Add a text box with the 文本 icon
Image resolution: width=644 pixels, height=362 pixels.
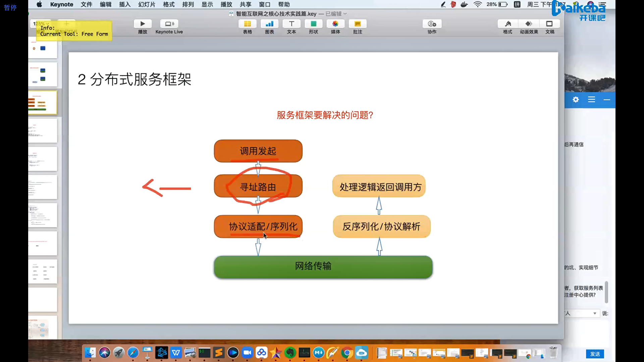pos(291,24)
